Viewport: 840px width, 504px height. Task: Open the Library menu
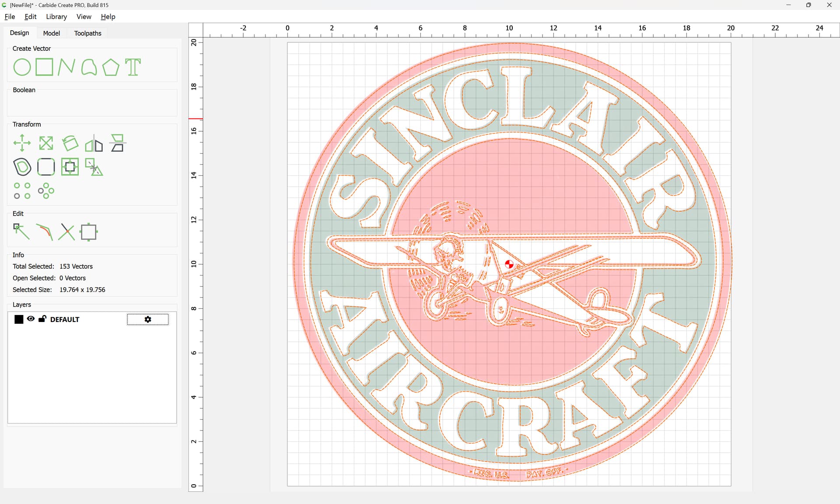56,17
